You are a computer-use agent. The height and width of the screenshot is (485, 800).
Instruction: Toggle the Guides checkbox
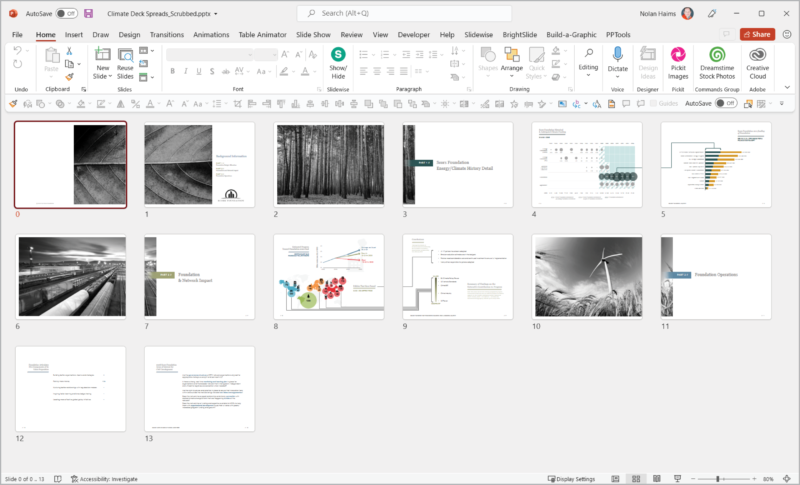[653, 104]
